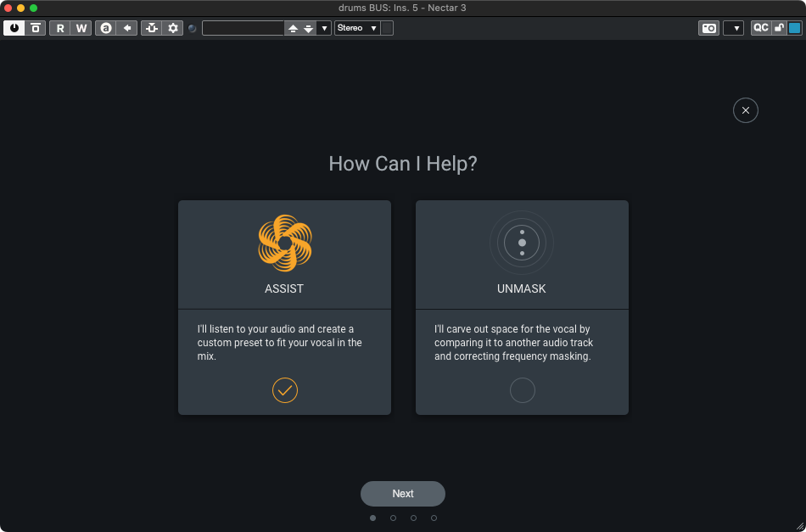Enable Read automation (R) button

(x=60, y=28)
